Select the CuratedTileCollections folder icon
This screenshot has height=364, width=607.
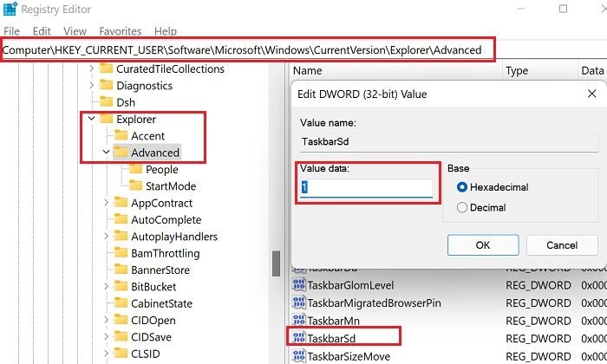pos(107,69)
